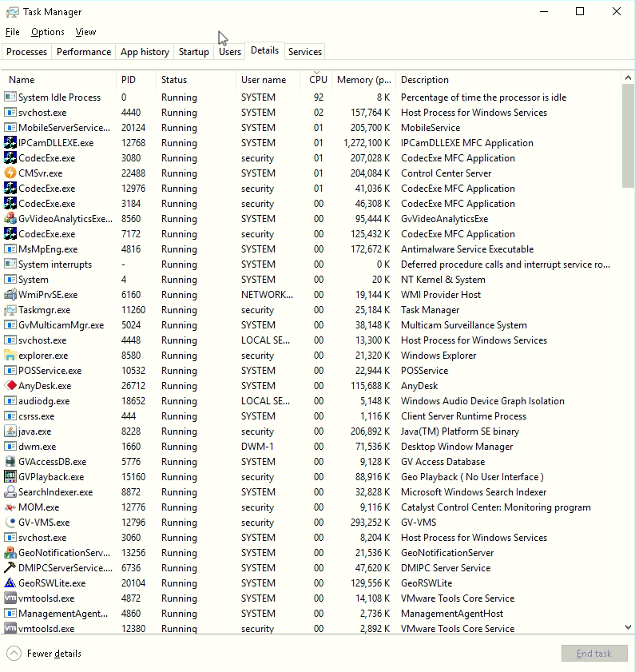Screen dimensions: 635x672
Task: Click the scrollbar down arrow
Action: [628, 627]
